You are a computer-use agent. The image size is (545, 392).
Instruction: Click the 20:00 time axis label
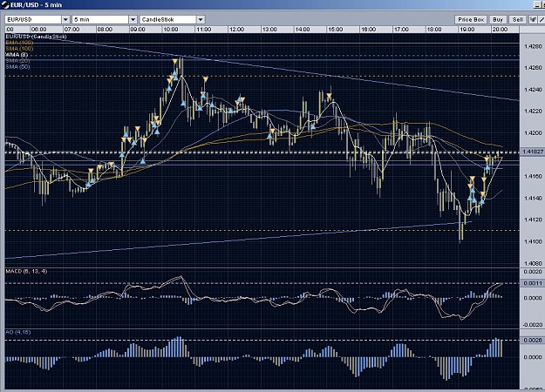pyautogui.click(x=501, y=30)
